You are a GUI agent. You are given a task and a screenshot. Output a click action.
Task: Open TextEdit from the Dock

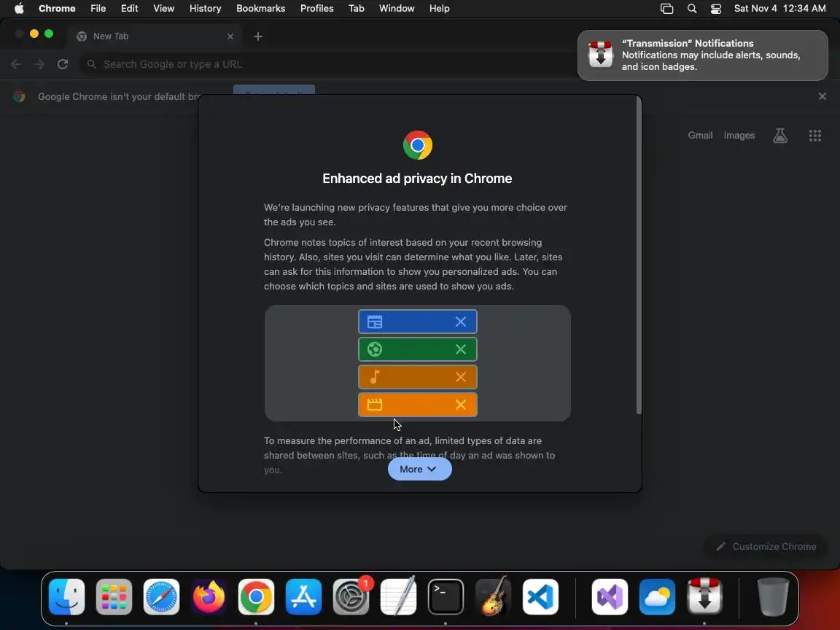(x=399, y=596)
